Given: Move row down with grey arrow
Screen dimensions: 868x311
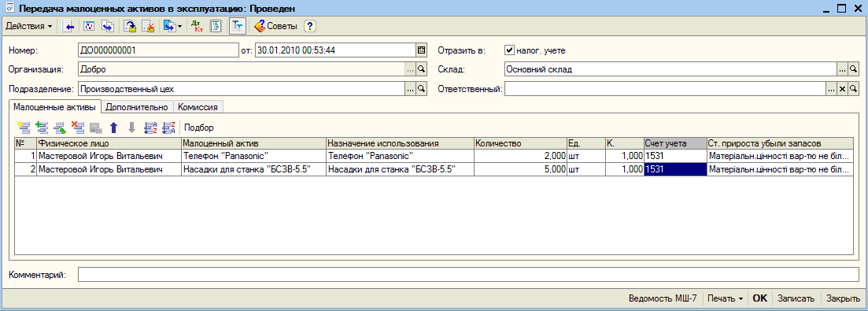Looking at the screenshot, I should (131, 128).
